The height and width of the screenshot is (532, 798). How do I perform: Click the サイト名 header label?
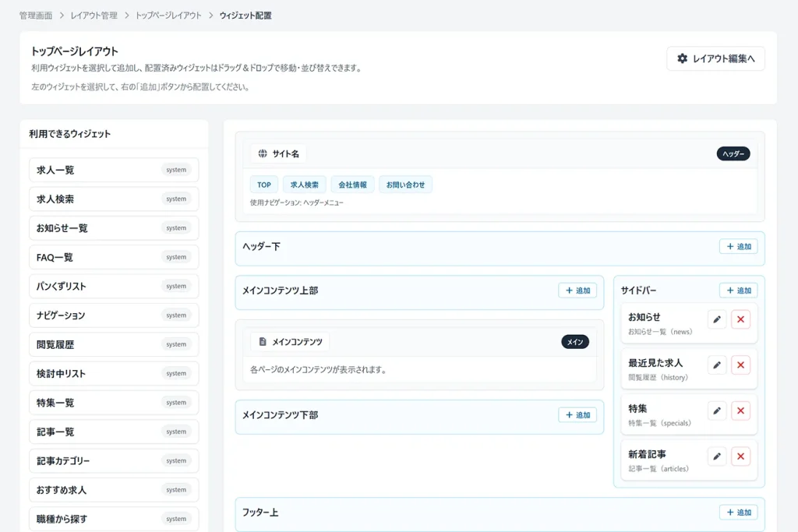(x=285, y=153)
